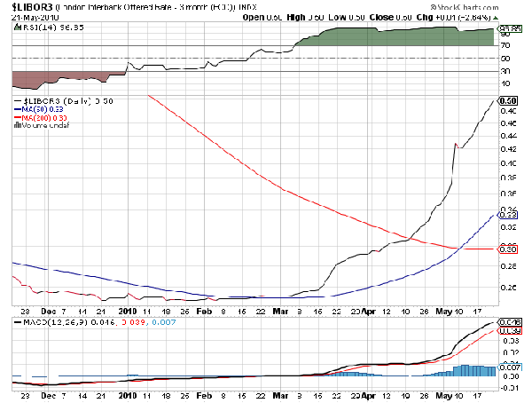Click the 0.50 current price tag
Viewport: 532px width, 403px height.
point(508,100)
